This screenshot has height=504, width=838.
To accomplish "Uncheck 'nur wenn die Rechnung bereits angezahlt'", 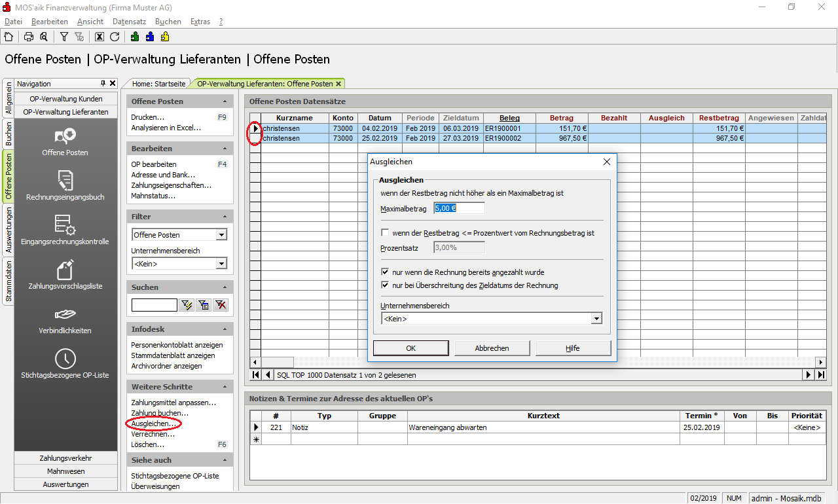I will tap(385, 272).
